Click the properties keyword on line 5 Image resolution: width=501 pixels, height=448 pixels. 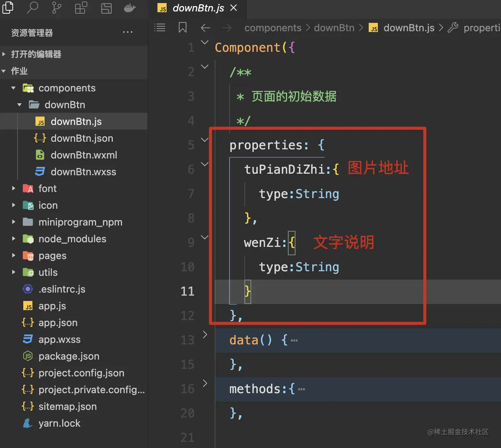coord(266,145)
